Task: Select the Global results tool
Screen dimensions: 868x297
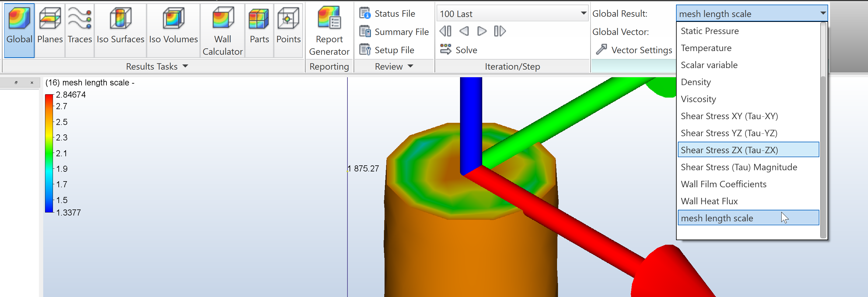Action: tap(19, 30)
